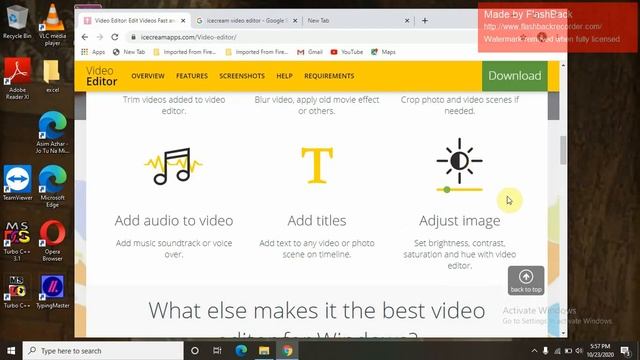Click the Add audio to video heading
The width and height of the screenshot is (640, 360).
tap(174, 220)
